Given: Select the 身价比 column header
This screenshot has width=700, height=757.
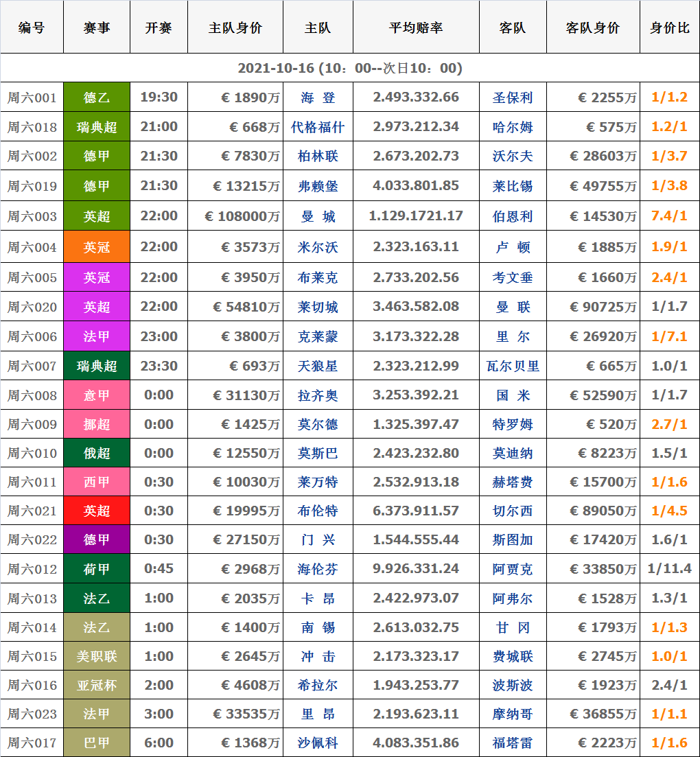Looking at the screenshot, I should click(669, 28).
